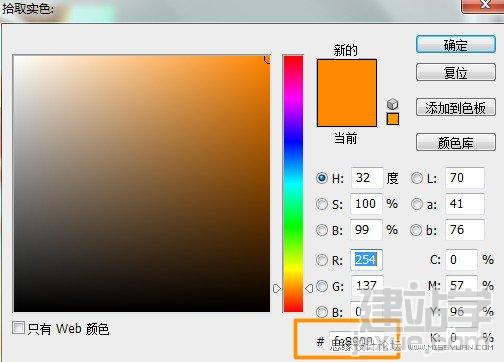Click the right hue slider arrow
The image size is (504, 362).
point(309,288)
